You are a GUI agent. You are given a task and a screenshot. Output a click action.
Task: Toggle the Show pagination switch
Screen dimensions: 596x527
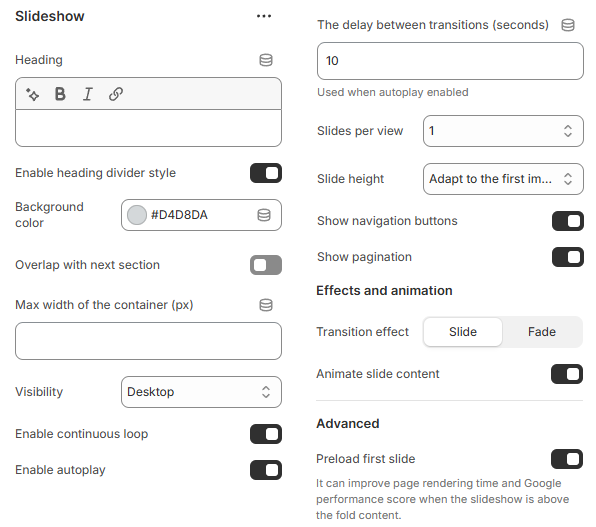[x=567, y=257]
